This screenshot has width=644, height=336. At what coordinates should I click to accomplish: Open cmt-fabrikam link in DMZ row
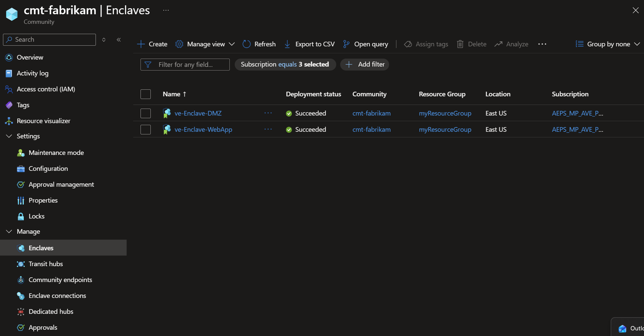[x=372, y=113]
